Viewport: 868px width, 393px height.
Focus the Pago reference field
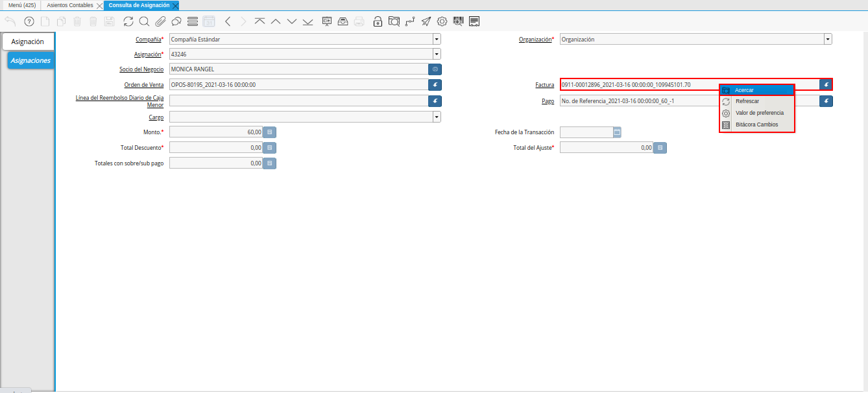[x=689, y=101]
